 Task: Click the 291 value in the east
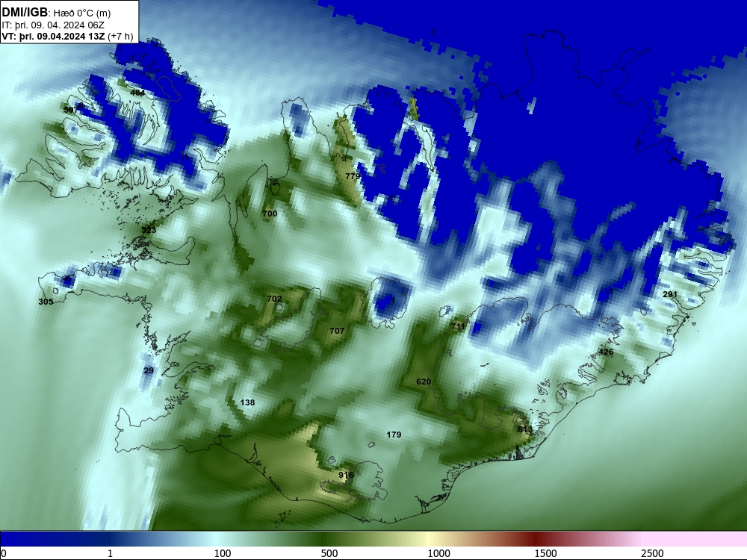pyautogui.click(x=670, y=295)
